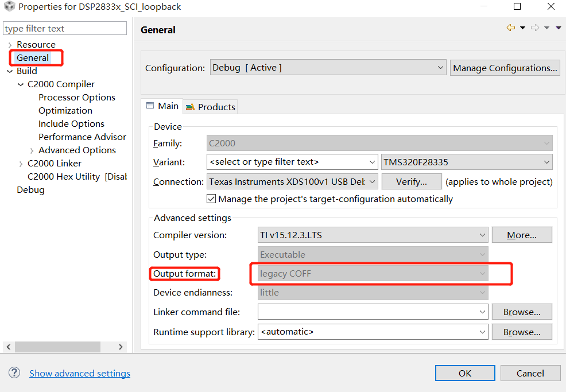Click the Manage Configurations button

[x=505, y=68]
